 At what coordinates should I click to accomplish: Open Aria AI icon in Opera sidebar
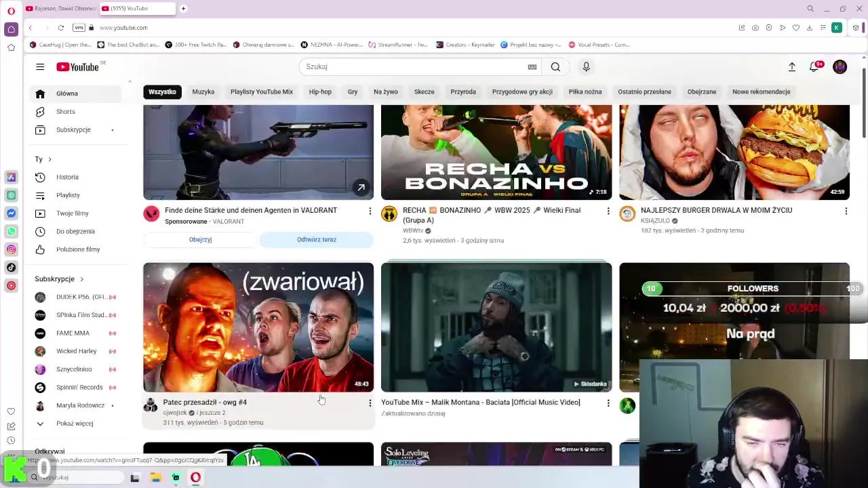pyautogui.click(x=11, y=177)
